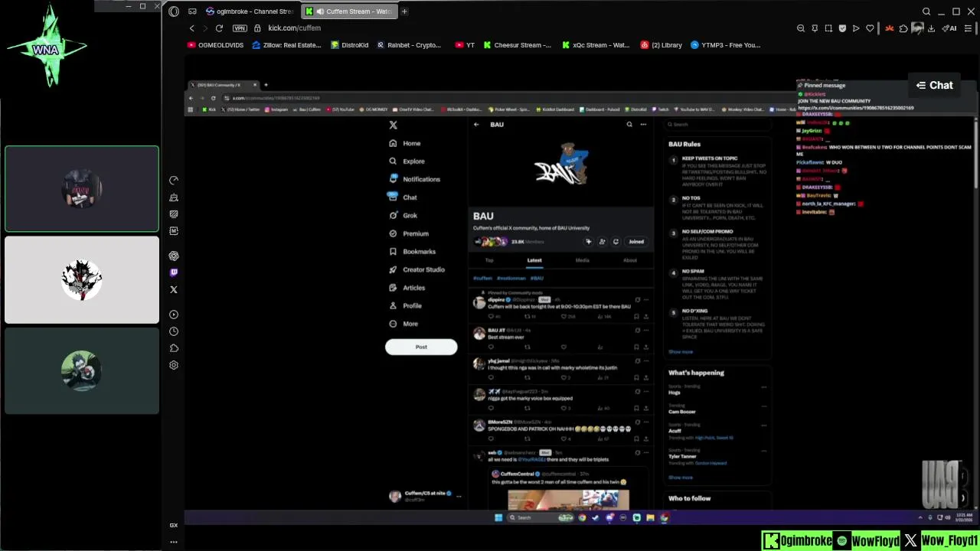Open Settings gear in Opera sidebar

(x=174, y=365)
